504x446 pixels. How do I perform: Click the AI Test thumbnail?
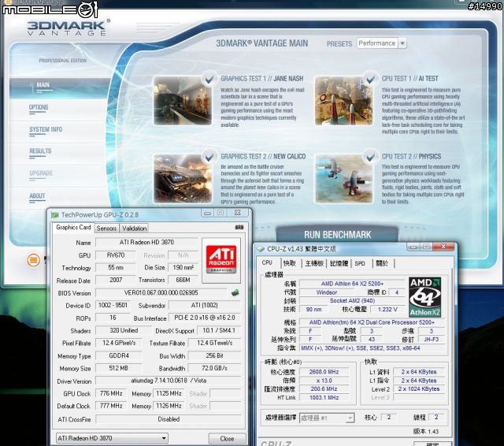point(344,101)
